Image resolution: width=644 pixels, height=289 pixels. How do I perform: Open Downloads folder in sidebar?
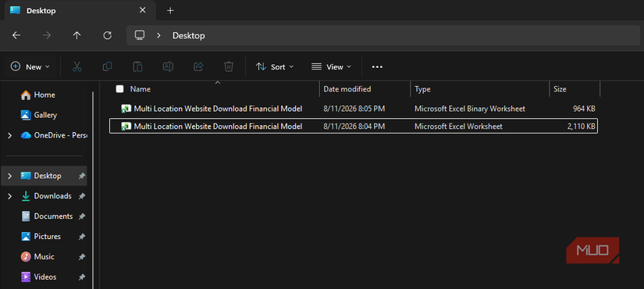click(52, 196)
